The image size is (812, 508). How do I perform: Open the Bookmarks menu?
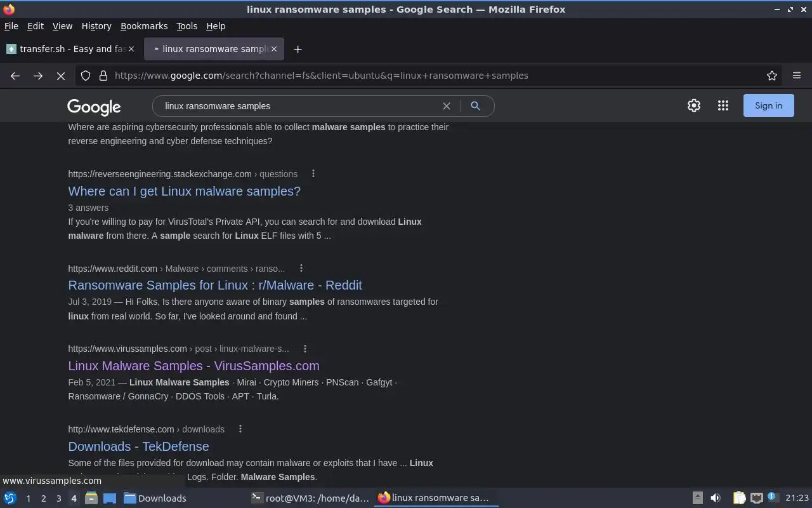coord(144,26)
